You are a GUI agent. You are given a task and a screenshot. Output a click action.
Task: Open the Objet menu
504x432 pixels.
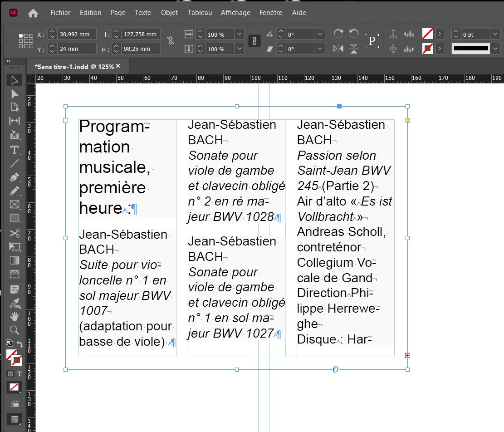[169, 13]
